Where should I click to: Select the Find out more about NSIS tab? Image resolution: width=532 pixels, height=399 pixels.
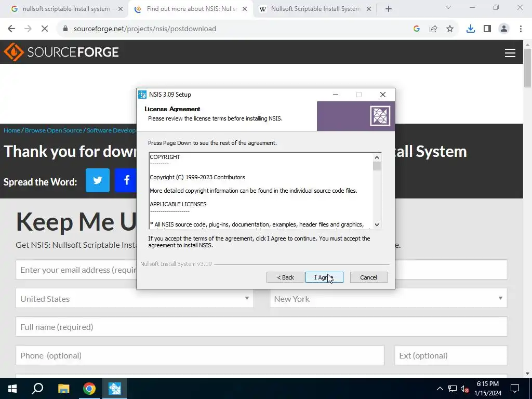(x=192, y=9)
